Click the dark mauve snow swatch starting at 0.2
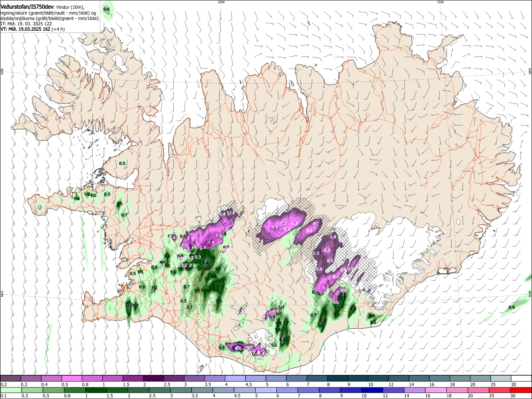 click(x=10, y=379)
